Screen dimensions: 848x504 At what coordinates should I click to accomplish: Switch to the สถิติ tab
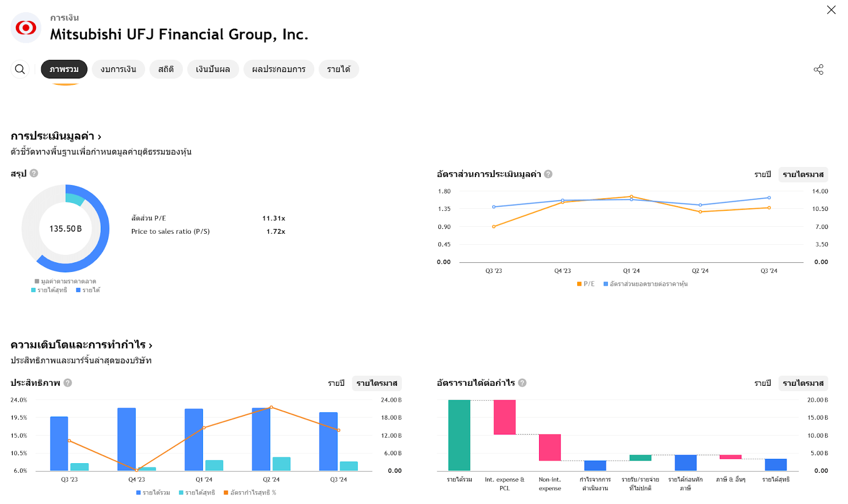[x=166, y=69]
